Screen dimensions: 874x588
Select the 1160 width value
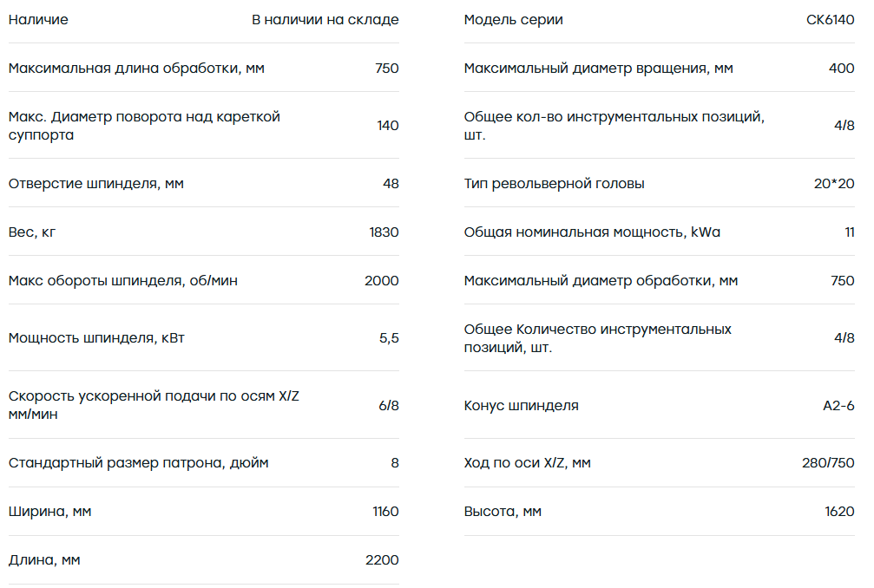385,511
